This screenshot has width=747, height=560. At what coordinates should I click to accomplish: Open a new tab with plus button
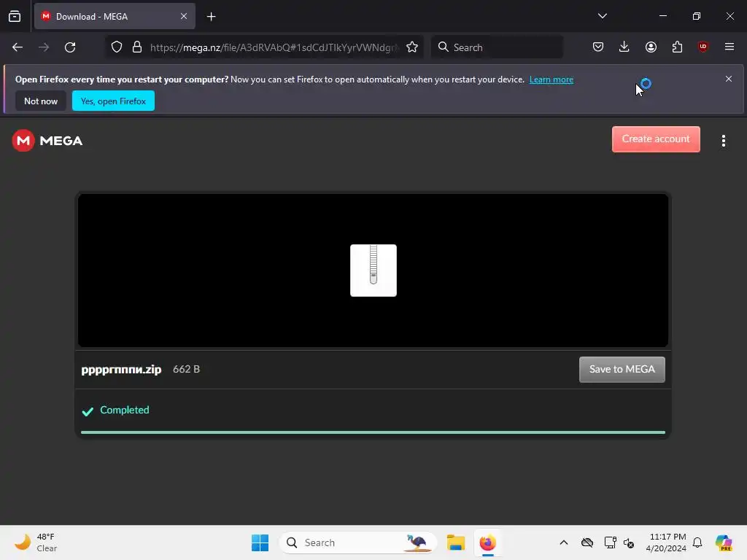point(211,17)
